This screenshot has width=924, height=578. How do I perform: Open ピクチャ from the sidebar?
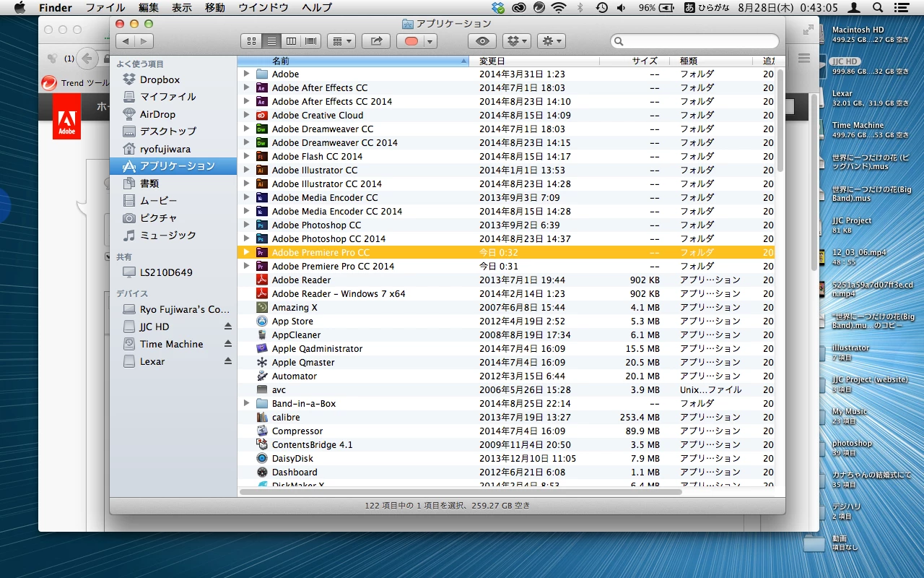click(158, 218)
